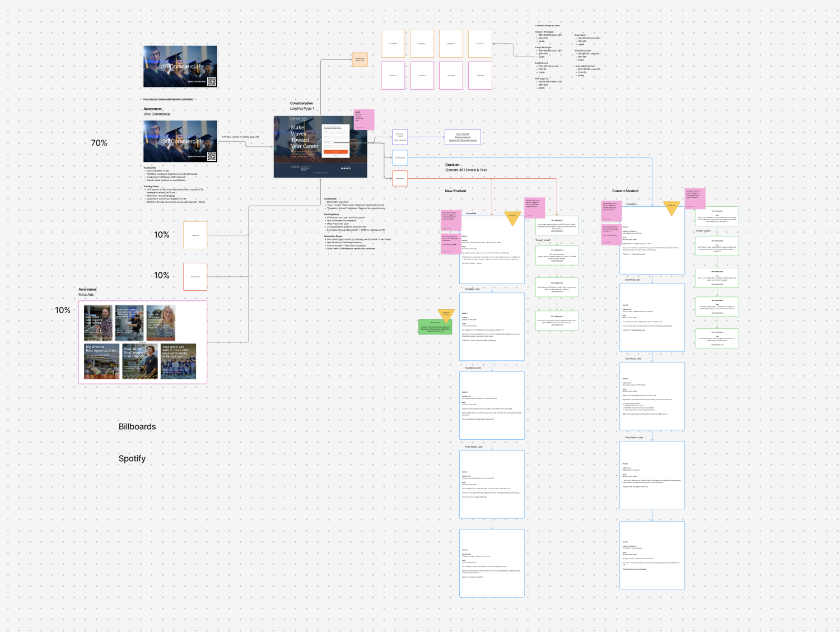Click the Carteret CC logo on the landing page mockup

tap(299, 119)
